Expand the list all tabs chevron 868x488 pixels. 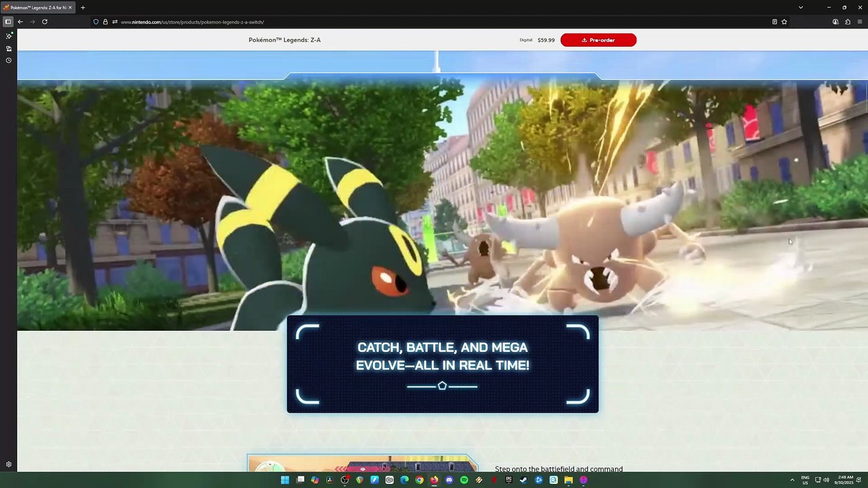click(801, 7)
